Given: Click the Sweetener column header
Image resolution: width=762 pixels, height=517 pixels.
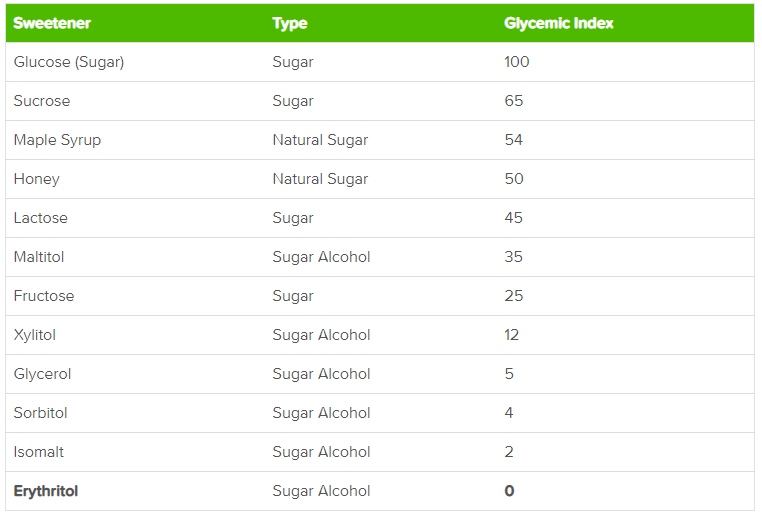Looking at the screenshot, I should pyautogui.click(x=52, y=23).
